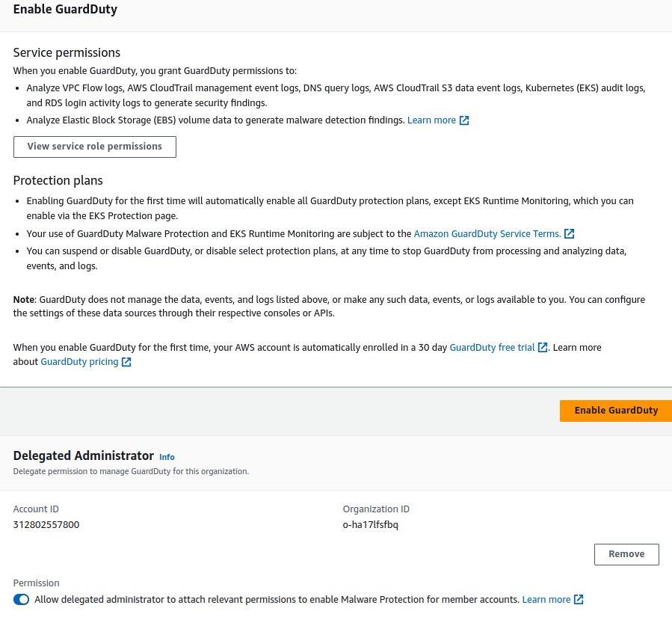Click View service role permissions button
The image size is (672, 620).
tap(95, 147)
